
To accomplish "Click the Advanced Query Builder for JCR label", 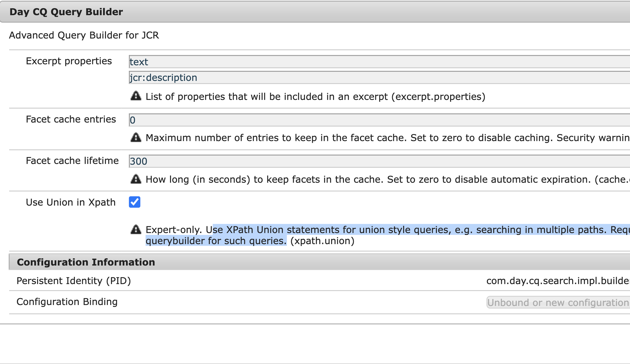I will pos(84,35).
